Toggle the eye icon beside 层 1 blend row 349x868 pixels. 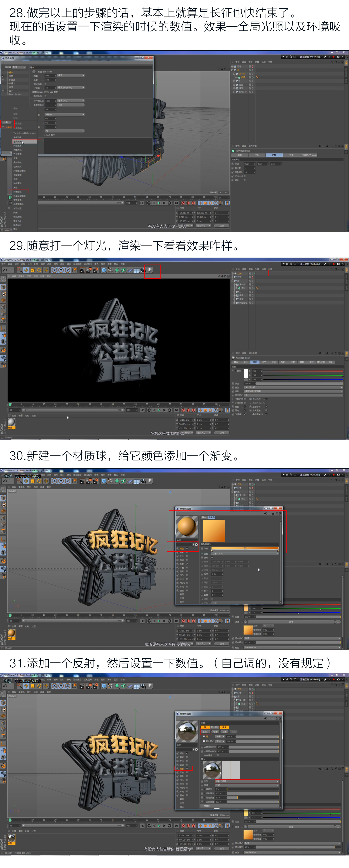click(x=204, y=736)
